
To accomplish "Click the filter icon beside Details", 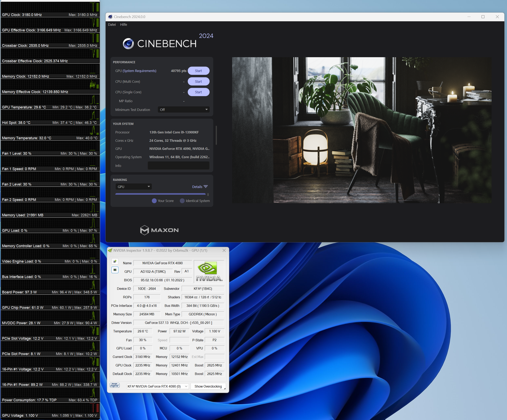I will coord(206,187).
